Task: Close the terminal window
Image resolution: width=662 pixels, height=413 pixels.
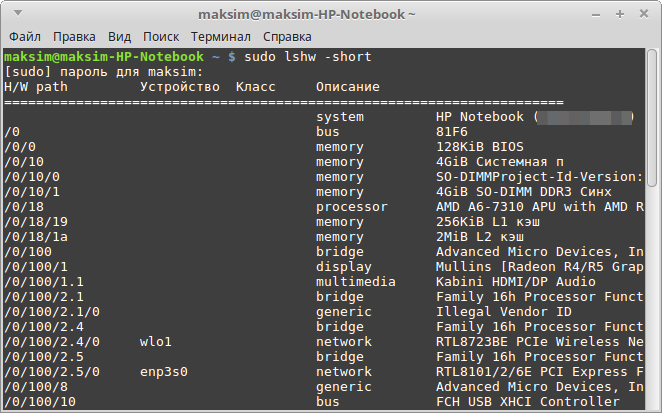Action: 644,13
